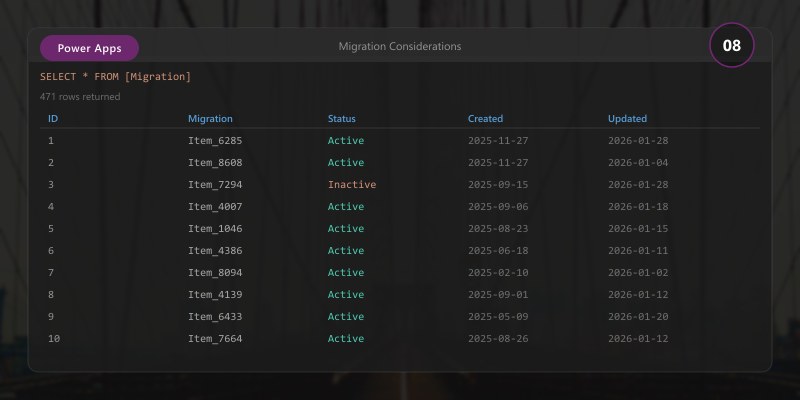Click Created date 2025-08-26

pyautogui.click(x=498, y=338)
